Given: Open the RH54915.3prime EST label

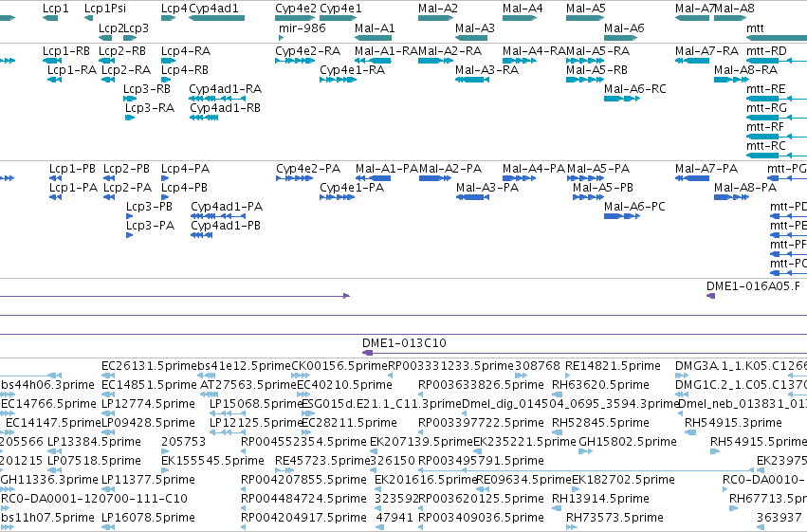Looking at the screenshot, I should [x=733, y=422].
